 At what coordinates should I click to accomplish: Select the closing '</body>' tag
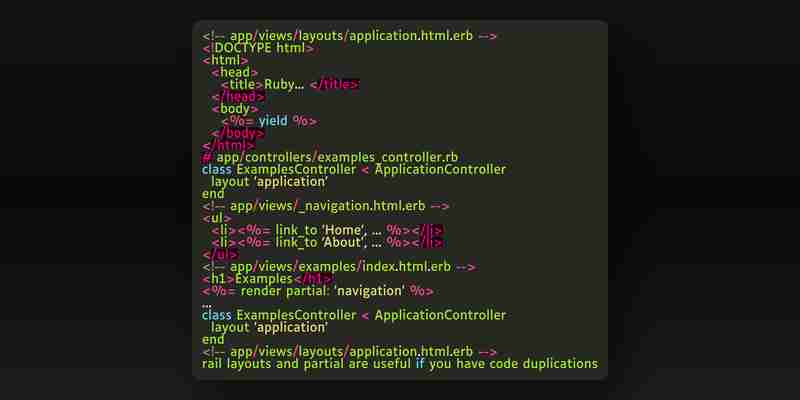[238, 134]
